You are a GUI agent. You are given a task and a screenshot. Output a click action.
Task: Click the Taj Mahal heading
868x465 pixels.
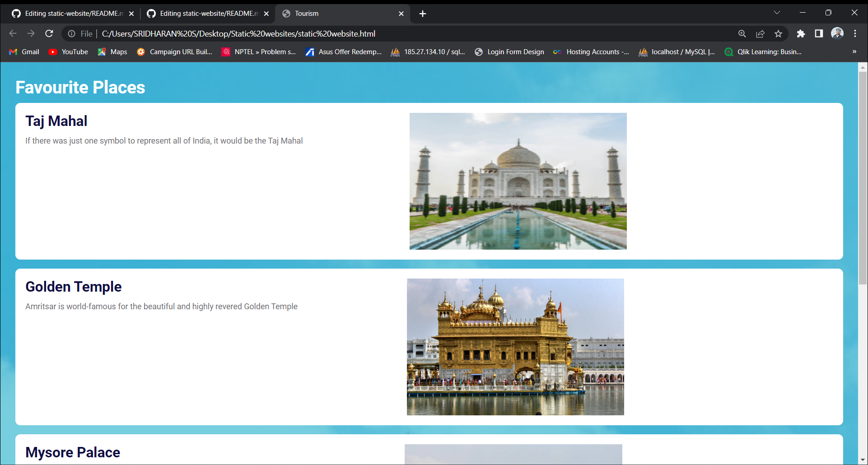pyautogui.click(x=56, y=121)
